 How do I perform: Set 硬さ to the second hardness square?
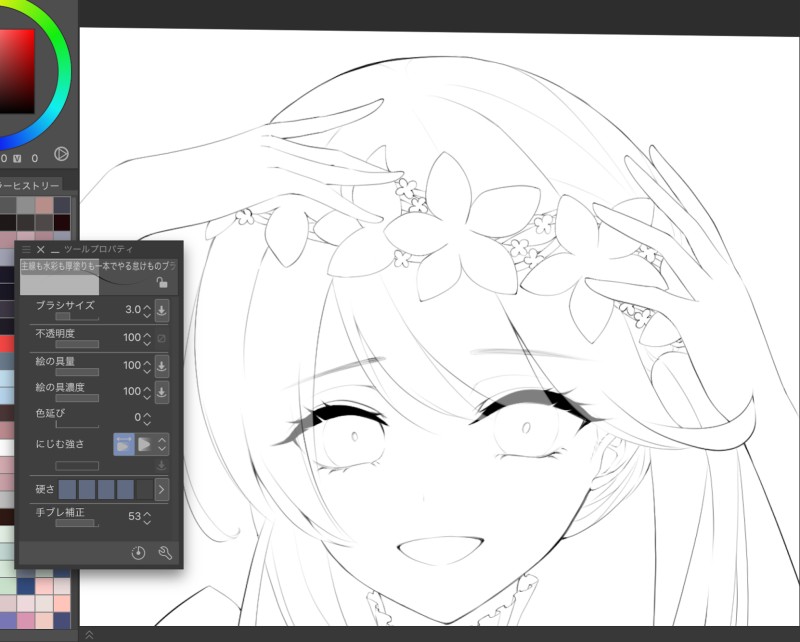(87, 489)
